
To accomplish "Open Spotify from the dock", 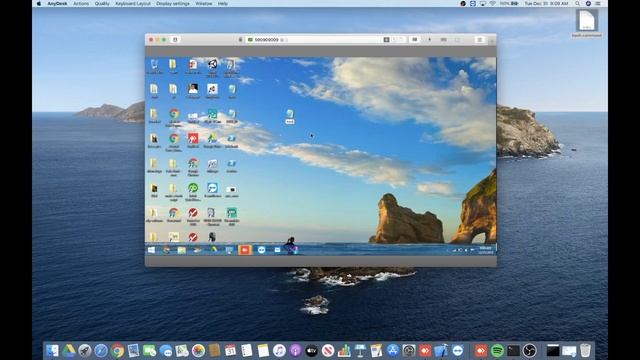I will click(x=497, y=351).
